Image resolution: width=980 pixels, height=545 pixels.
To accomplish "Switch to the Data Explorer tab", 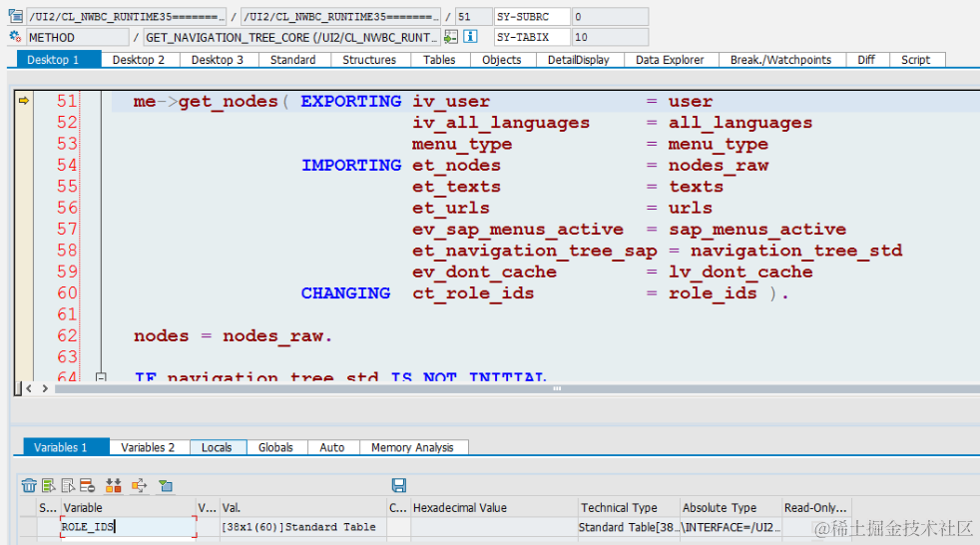I will click(x=670, y=60).
